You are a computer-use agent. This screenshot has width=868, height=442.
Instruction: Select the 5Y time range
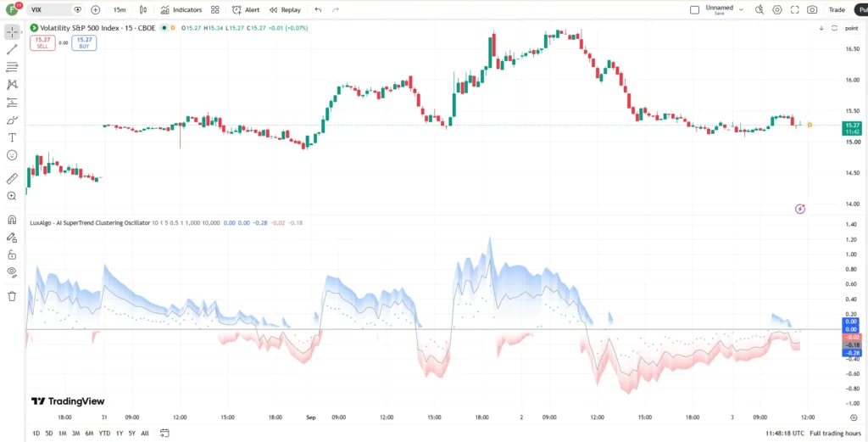(131, 434)
